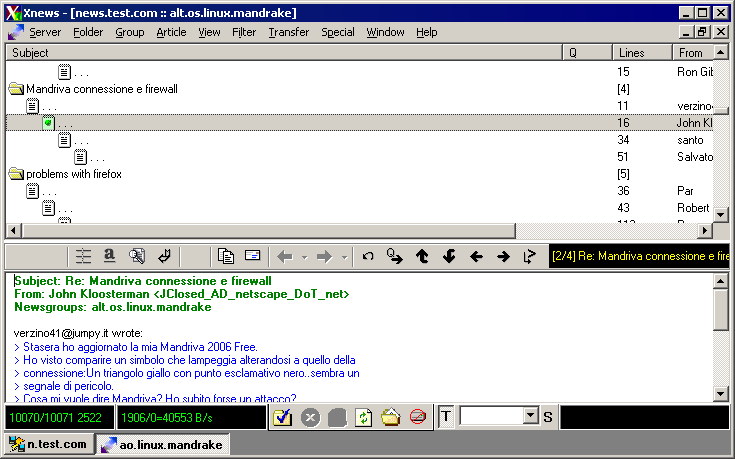Click the blue checkmark folder status icon

click(x=283, y=417)
